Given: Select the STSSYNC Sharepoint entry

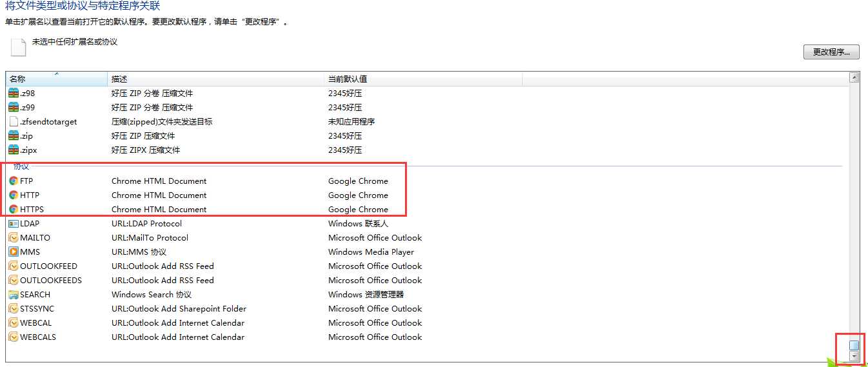Looking at the screenshot, I should point(37,309).
